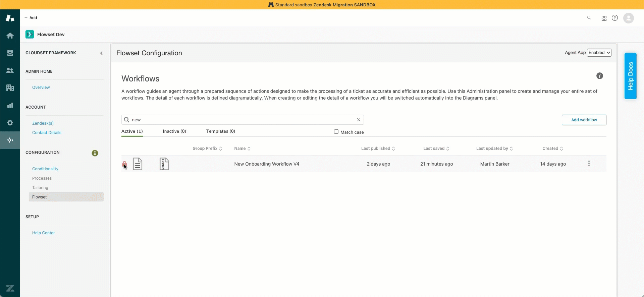The height and width of the screenshot is (297, 644).
Task: Click the New Onboarding Workflow V4 name
Action: [267, 164]
